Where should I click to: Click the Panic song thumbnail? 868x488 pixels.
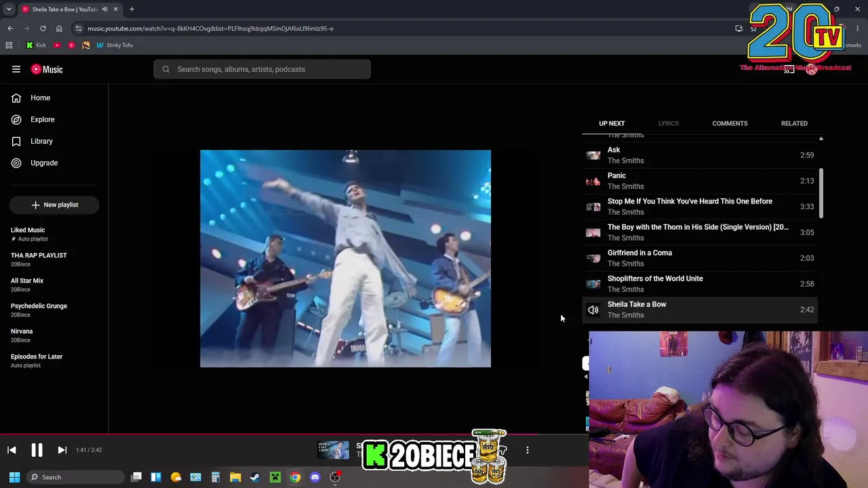click(x=593, y=181)
